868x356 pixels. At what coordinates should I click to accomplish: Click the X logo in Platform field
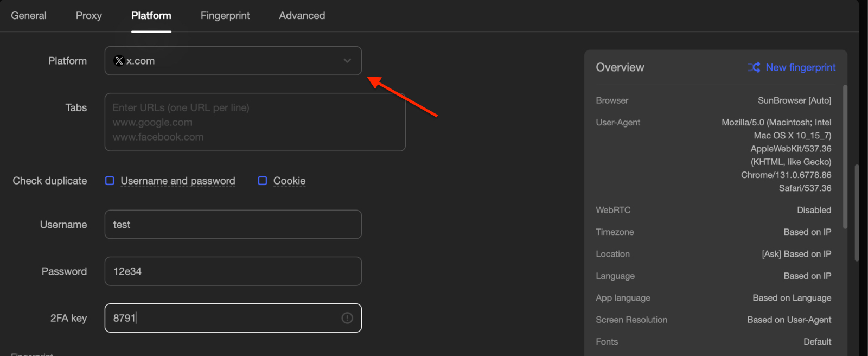[119, 61]
